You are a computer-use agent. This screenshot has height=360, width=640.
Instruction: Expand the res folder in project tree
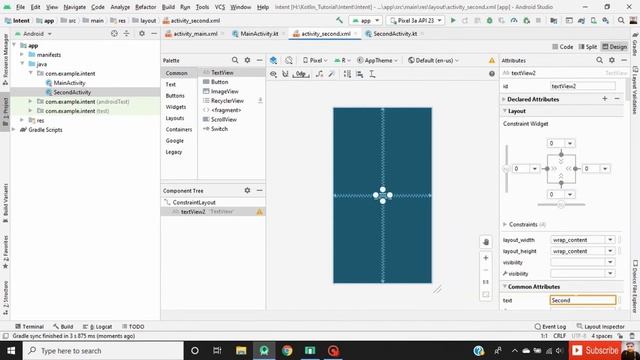point(22,120)
